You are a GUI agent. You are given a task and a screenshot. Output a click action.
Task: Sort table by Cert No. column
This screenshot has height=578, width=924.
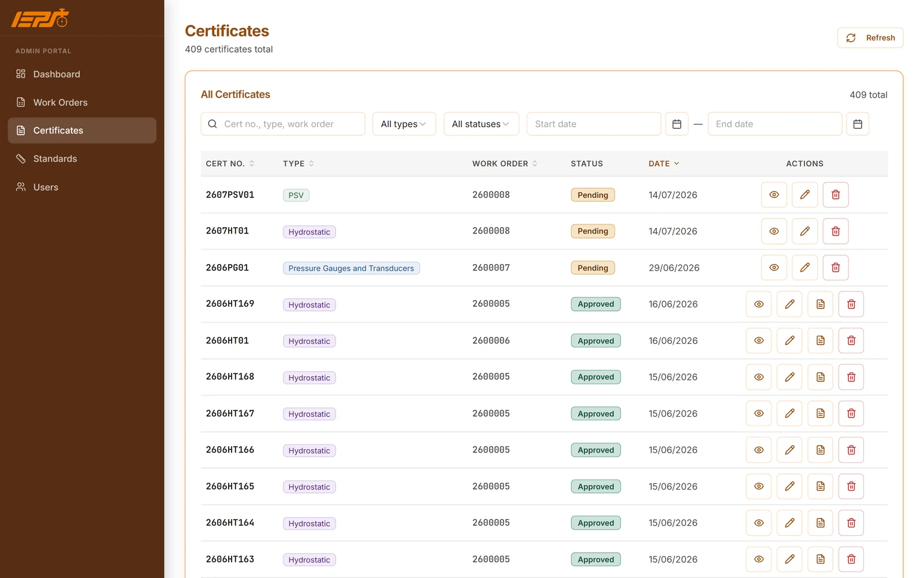pyautogui.click(x=230, y=164)
